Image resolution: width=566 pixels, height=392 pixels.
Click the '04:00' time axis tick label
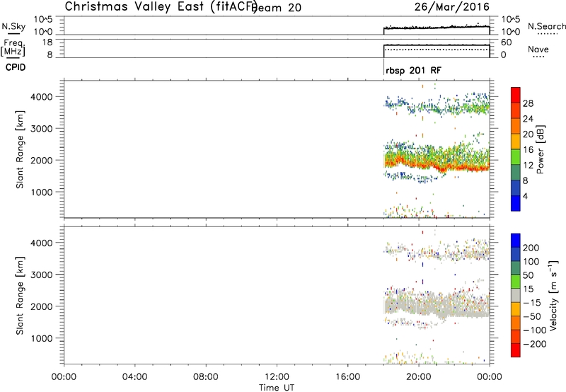point(135,377)
